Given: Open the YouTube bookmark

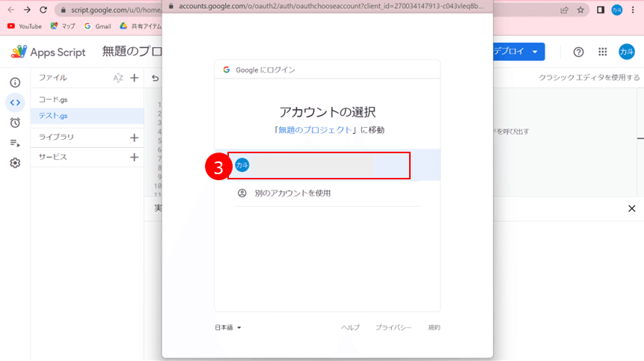Looking at the screenshot, I should pos(25,26).
